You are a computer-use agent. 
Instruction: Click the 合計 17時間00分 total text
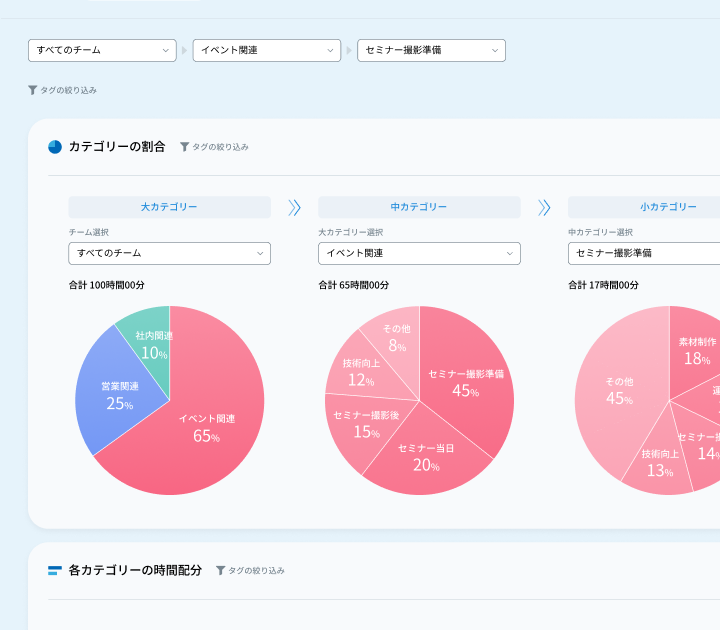pyautogui.click(x=603, y=285)
